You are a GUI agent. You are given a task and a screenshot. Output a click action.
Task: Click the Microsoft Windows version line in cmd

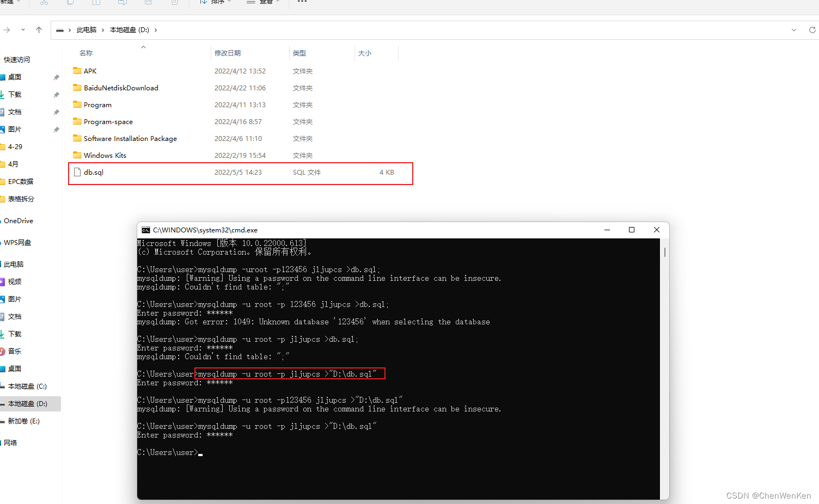[222, 243]
